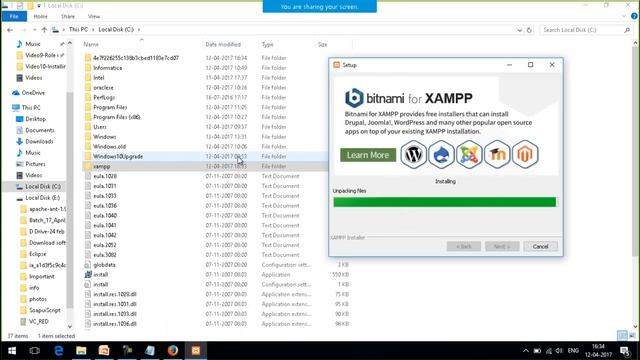The image size is (640, 360).
Task: Go up one folder level
Action: (x=44, y=30)
